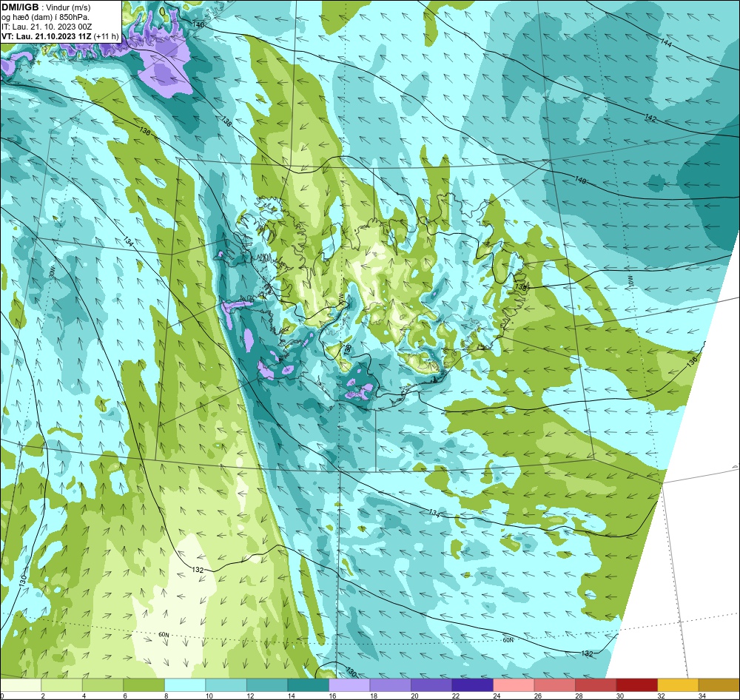Click the dark teal 14–16 m/s swatch
The width and height of the screenshot is (740, 700).
[x=308, y=684]
